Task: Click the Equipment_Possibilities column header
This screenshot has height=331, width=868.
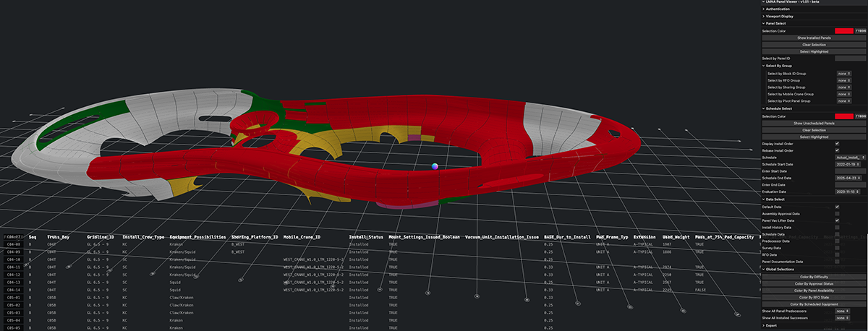Action: 197,236
